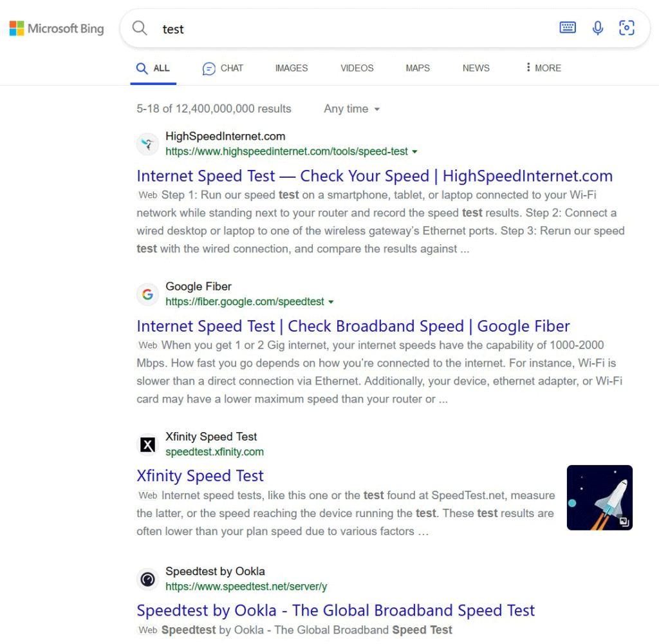Image resolution: width=659 pixels, height=644 pixels.
Task: Switch to the IMAGES tab
Action: pyautogui.click(x=292, y=68)
